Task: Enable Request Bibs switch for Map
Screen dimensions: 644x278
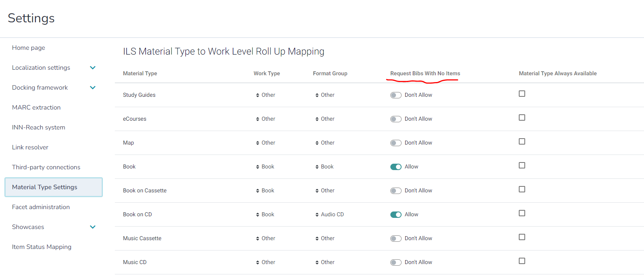Action: click(x=396, y=143)
